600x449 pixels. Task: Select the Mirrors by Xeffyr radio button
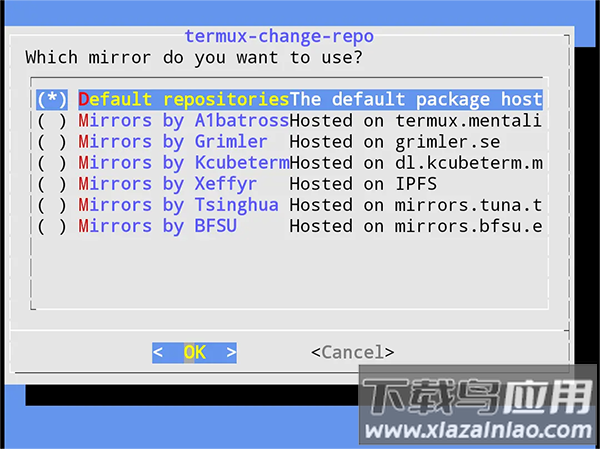point(52,184)
